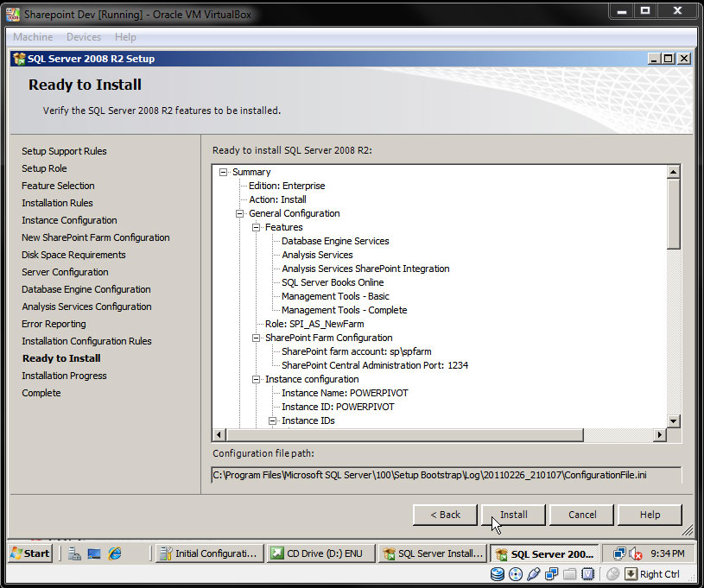Click summary horizontal scrollbar left arrow
This screenshot has width=704, height=588.
[x=219, y=434]
